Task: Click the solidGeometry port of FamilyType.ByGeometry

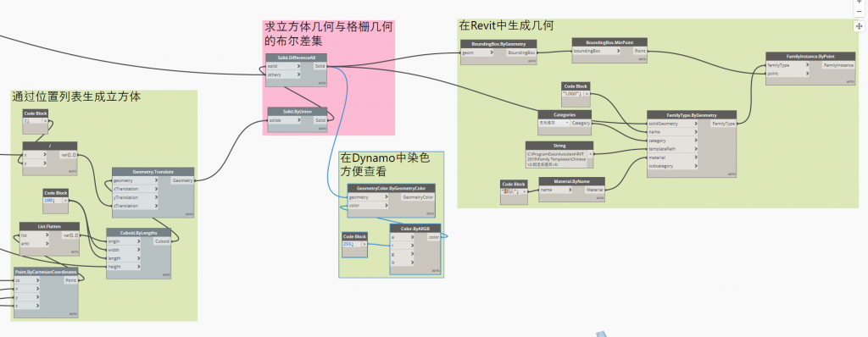Action: coord(673,124)
